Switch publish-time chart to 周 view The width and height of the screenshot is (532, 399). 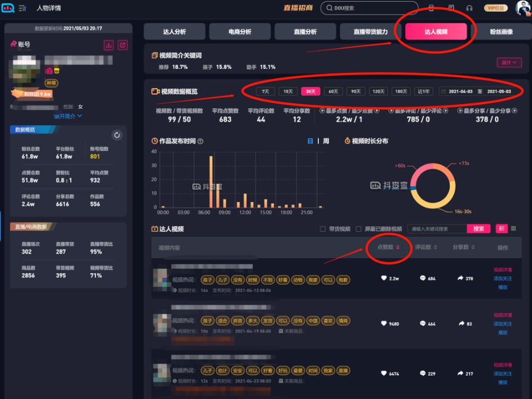(326, 141)
